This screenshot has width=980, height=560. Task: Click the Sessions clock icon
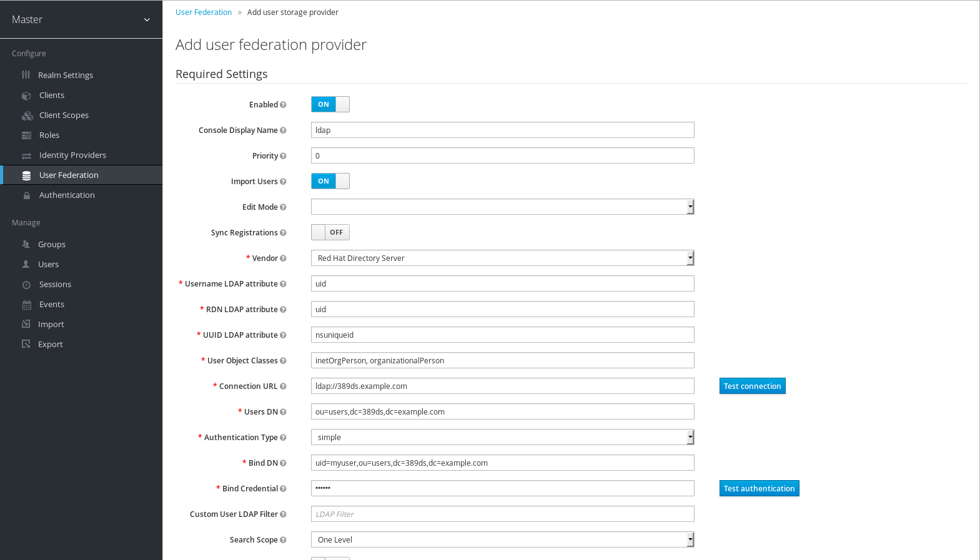[x=26, y=285]
